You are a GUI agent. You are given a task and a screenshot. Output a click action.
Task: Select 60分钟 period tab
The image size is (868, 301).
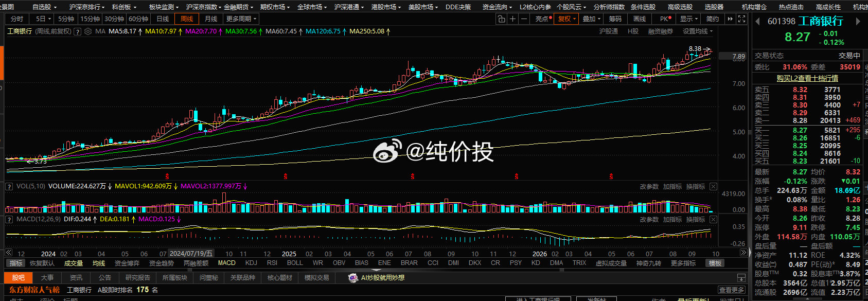tap(138, 19)
